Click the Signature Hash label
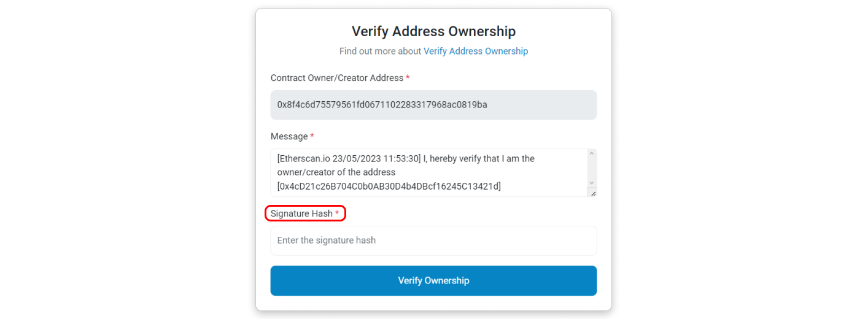 pos(301,213)
